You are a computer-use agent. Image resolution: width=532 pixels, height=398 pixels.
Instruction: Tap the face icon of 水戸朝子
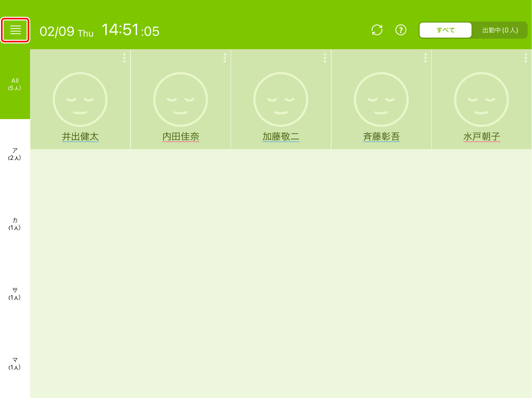tap(481, 99)
